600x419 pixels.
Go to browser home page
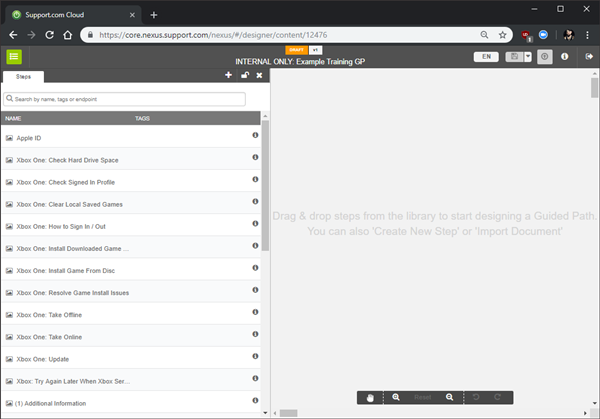point(68,35)
